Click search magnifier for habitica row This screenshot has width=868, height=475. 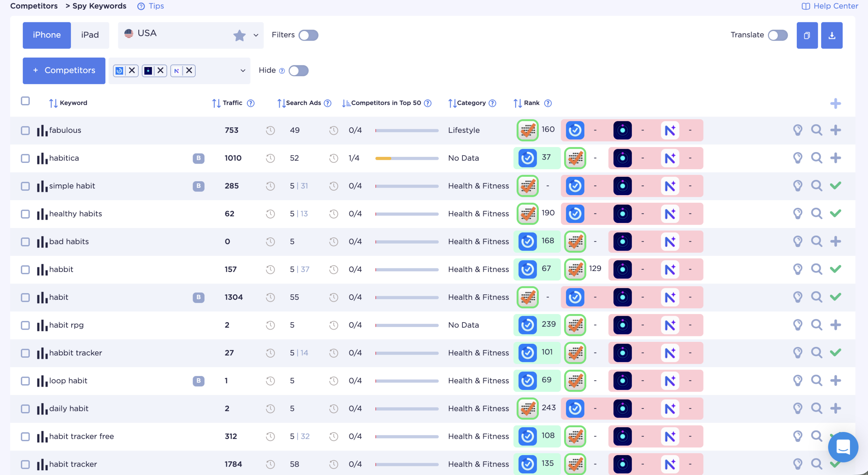point(816,158)
